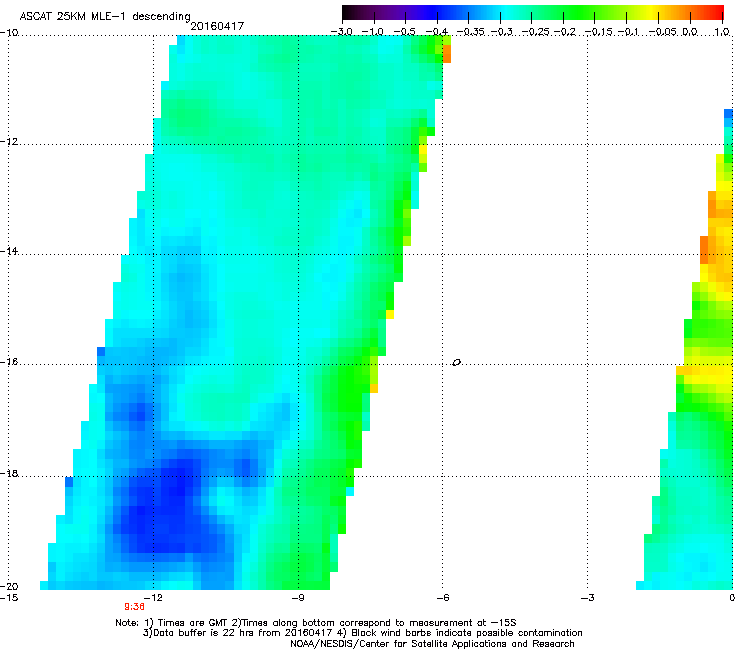Click the colorbar label '-0.4'
The image size is (740, 650).
[437, 32]
